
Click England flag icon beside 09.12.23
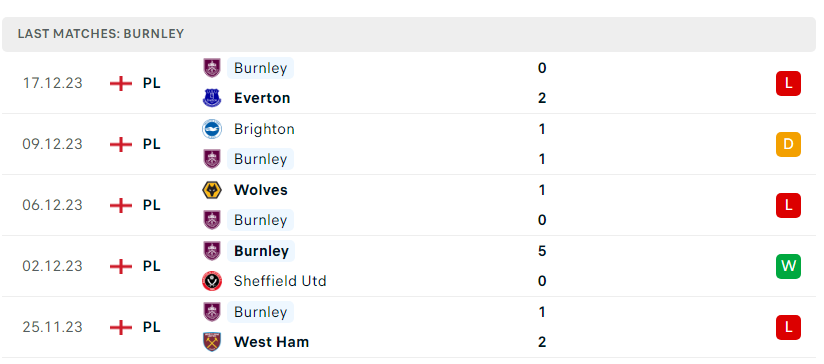coord(121,144)
